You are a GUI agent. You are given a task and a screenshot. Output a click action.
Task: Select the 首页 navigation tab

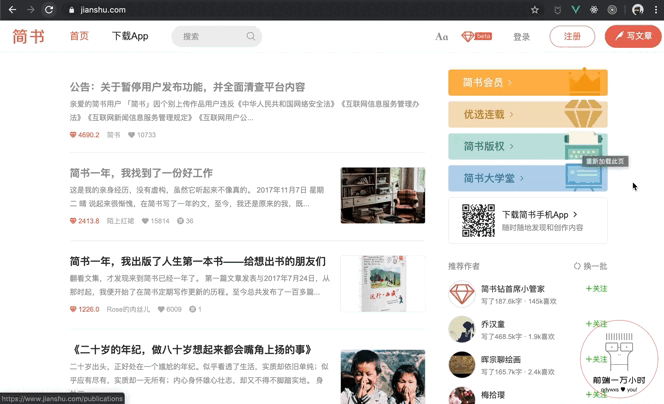click(79, 36)
